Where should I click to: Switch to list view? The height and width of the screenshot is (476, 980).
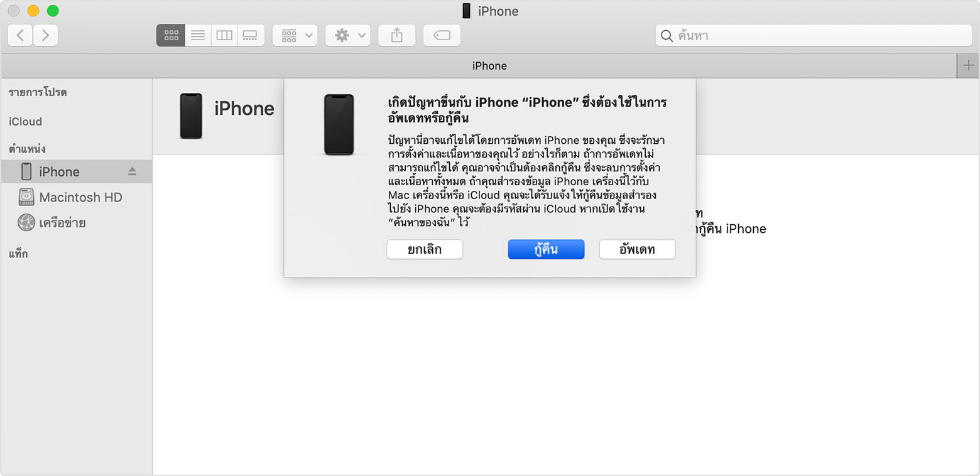[x=198, y=36]
